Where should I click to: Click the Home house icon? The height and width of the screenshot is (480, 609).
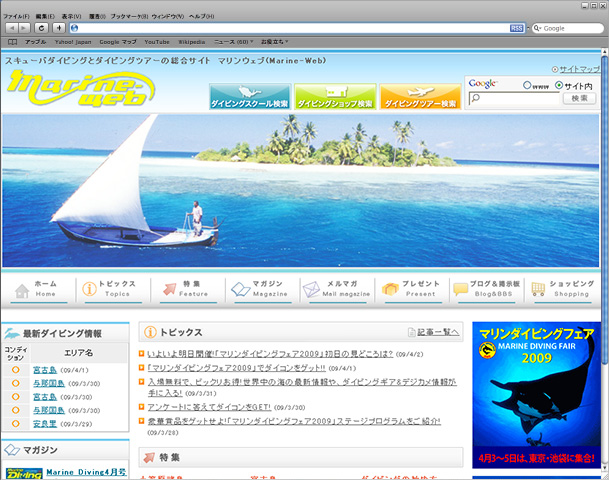click(22, 290)
